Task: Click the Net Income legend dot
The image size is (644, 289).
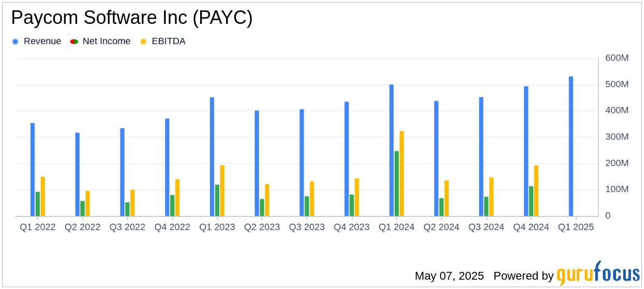Action: tap(74, 42)
